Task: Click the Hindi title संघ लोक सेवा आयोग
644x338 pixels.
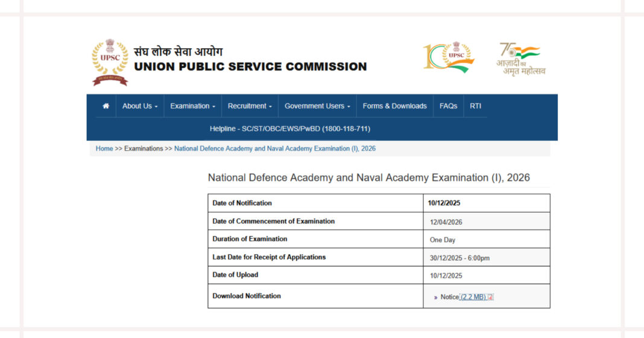Action: pos(178,52)
